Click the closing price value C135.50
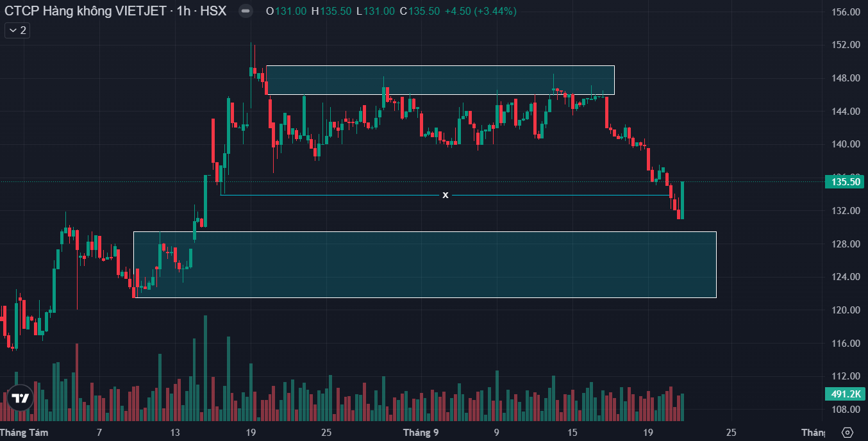The height and width of the screenshot is (441, 868). (x=420, y=12)
